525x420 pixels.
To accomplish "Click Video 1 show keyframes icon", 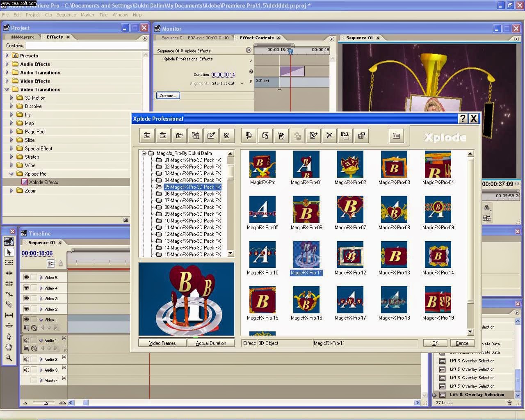I will (x=34, y=328).
